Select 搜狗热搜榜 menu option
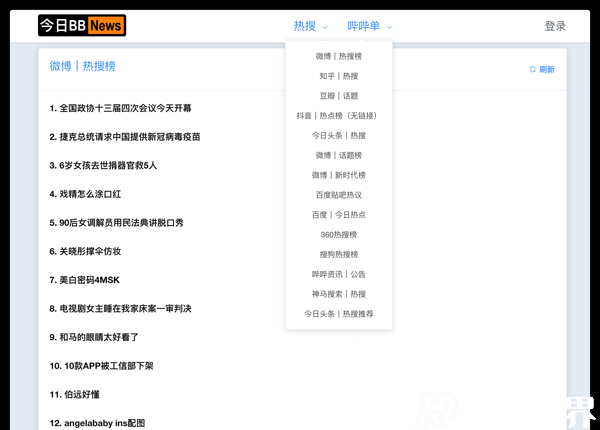Image resolution: width=600 pixels, height=430 pixels. [x=338, y=254]
